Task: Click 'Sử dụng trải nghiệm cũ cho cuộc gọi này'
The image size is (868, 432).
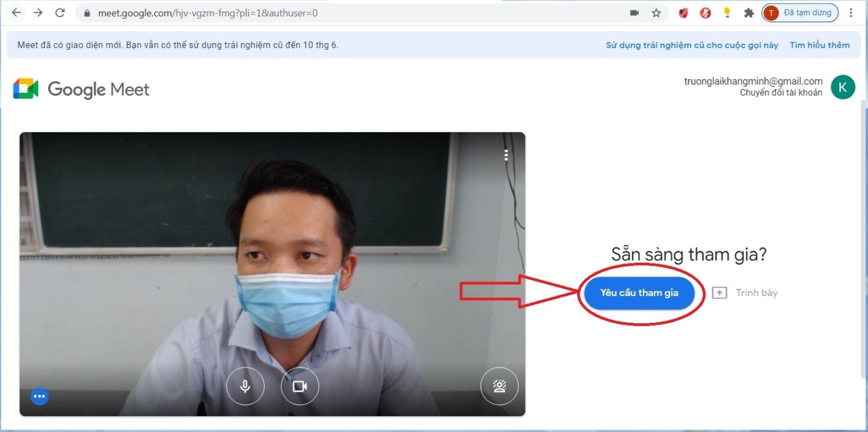Action: [692, 46]
